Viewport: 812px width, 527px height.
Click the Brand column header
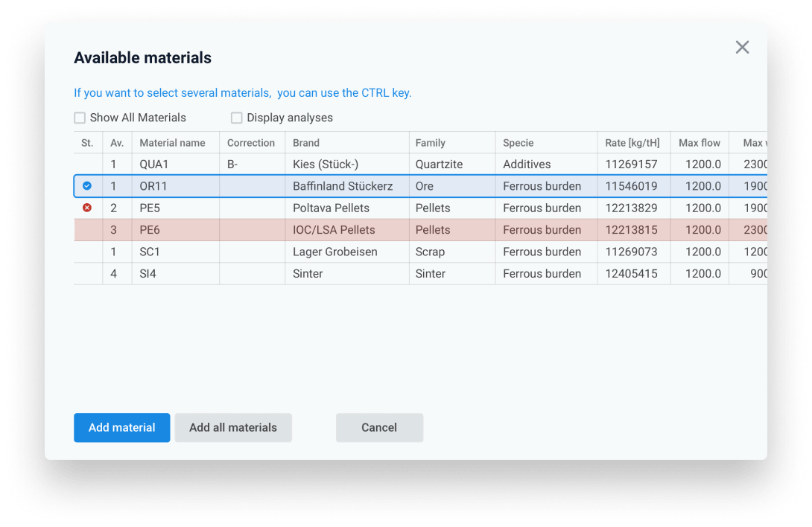click(x=306, y=143)
